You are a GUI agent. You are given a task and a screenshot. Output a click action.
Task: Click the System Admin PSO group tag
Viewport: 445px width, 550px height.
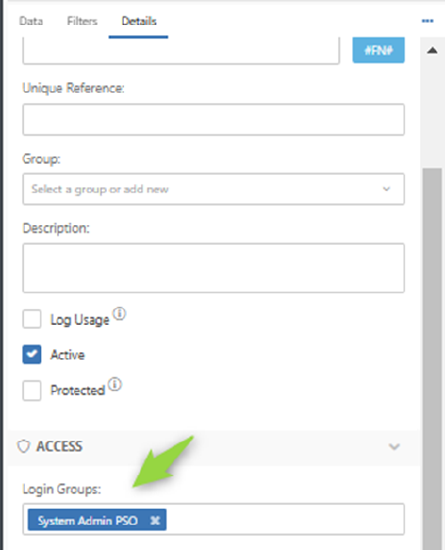pos(88,521)
